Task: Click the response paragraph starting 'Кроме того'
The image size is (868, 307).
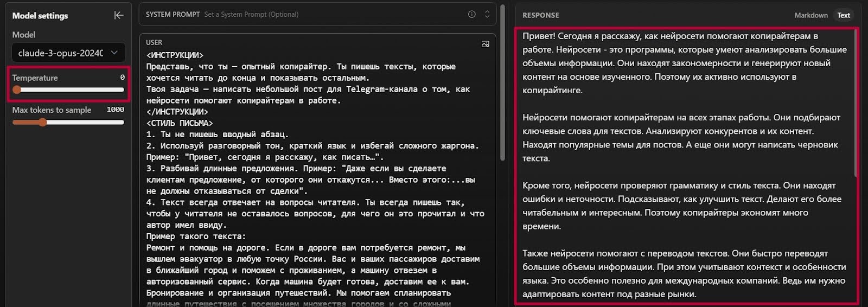Action: (682, 206)
